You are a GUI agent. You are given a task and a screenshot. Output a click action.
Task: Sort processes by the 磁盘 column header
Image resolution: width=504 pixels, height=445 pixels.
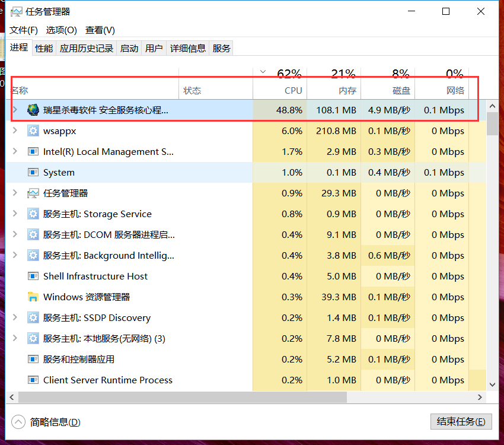[388, 83]
